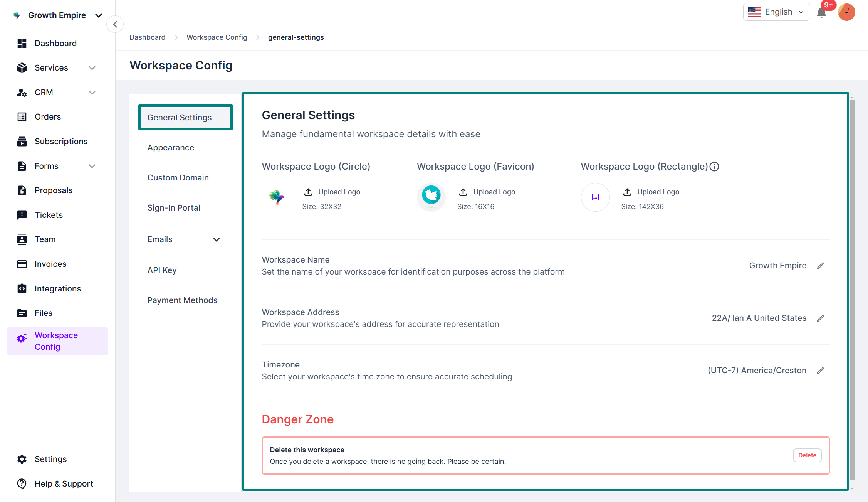The width and height of the screenshot is (868, 502).
Task: Click the Timezone edit pencil icon
Action: tap(821, 371)
